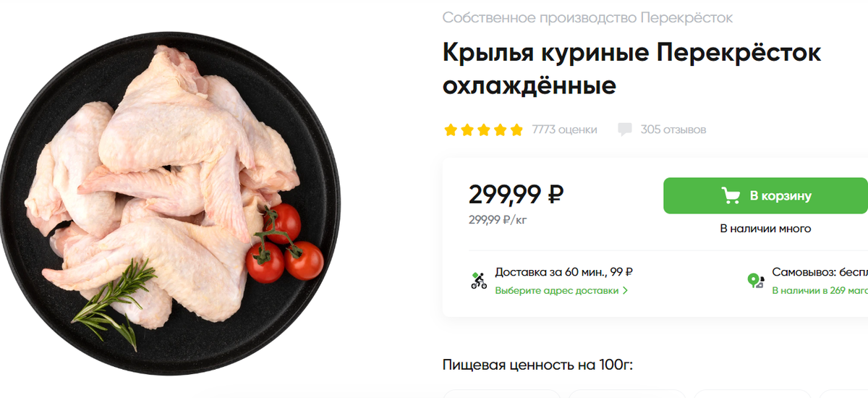Screen dimensions: 868x398
Task: Open Собственное производство Перекрёсток brand link
Action: 587,17
